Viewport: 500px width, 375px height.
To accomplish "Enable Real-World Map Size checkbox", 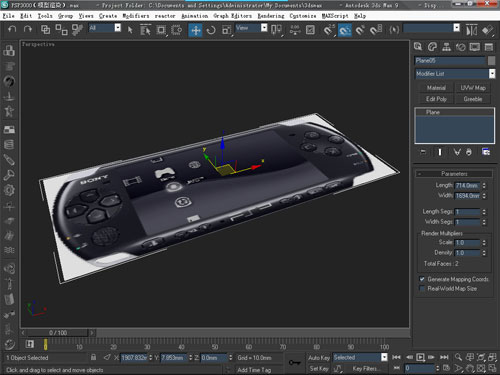I will click(422, 288).
